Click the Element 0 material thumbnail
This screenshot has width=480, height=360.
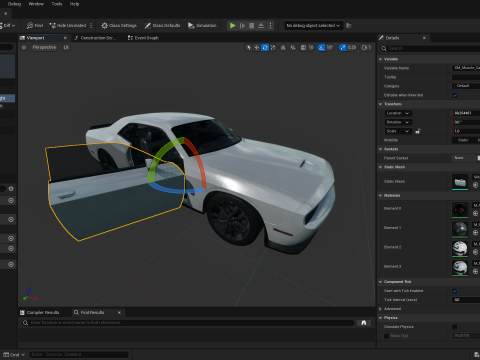[460, 210]
